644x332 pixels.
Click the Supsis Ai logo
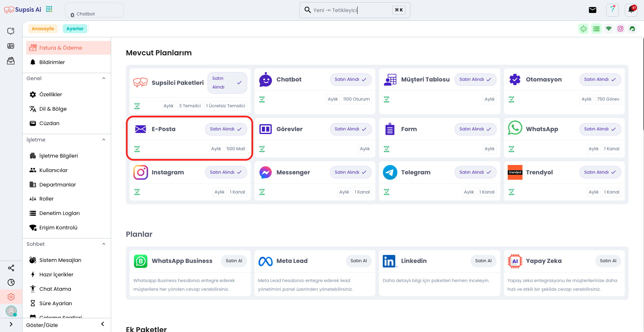pos(23,10)
